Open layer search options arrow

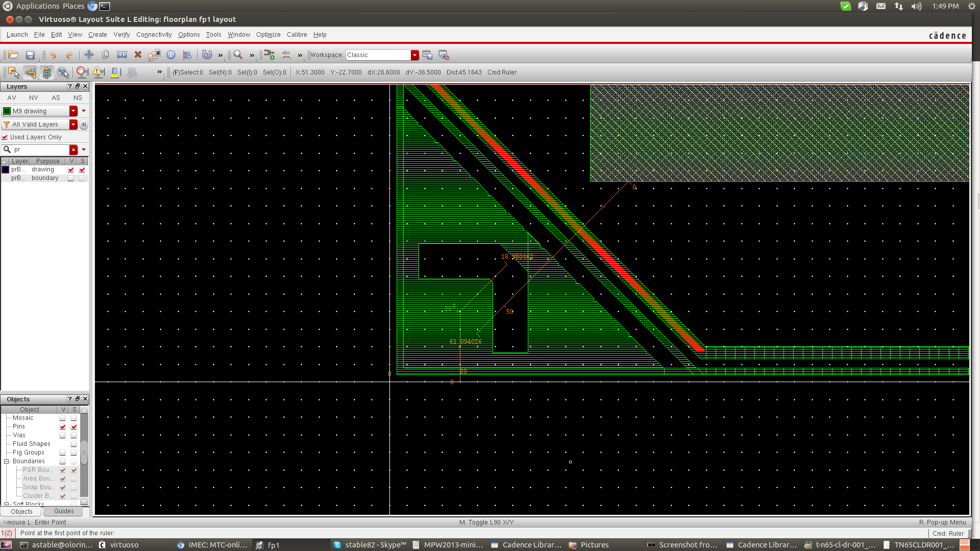tap(84, 149)
